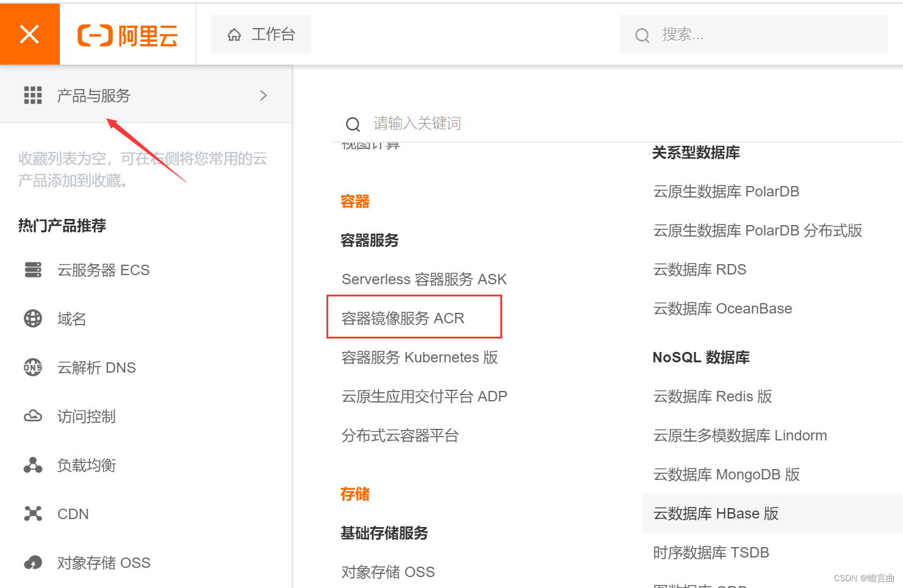
Task: Click the 访问控制 cloud icon
Action: (33, 416)
